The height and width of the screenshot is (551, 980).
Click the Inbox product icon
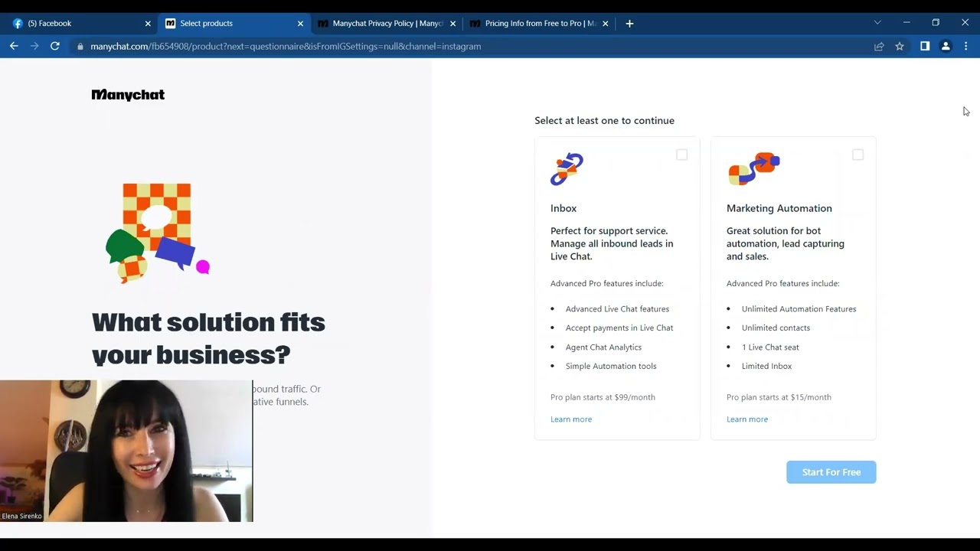567,169
